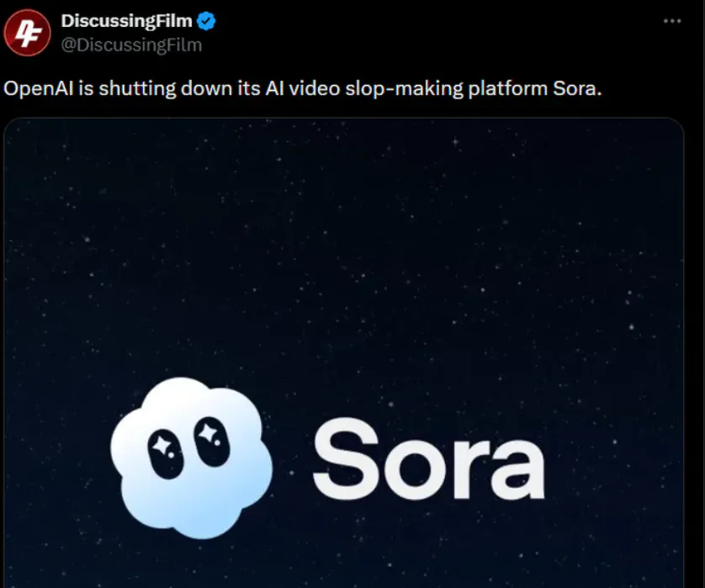Click the word Sora ending the tweet

(x=577, y=88)
